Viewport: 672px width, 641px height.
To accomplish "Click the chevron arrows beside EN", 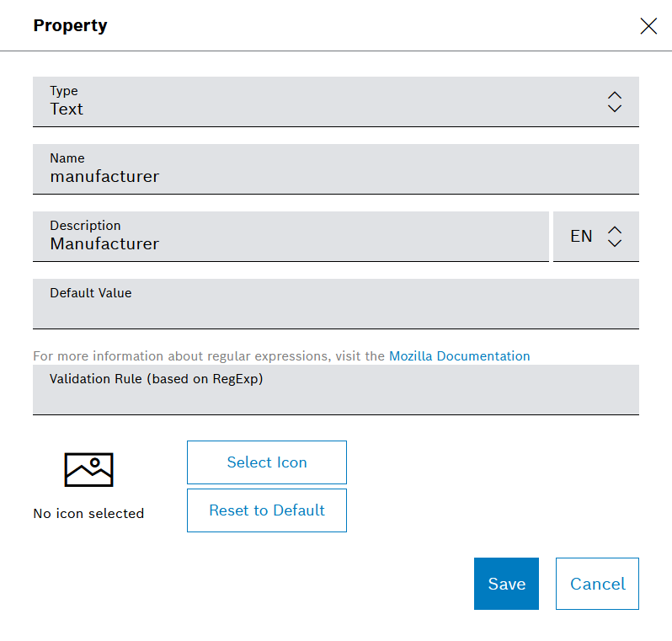I will pyautogui.click(x=615, y=237).
